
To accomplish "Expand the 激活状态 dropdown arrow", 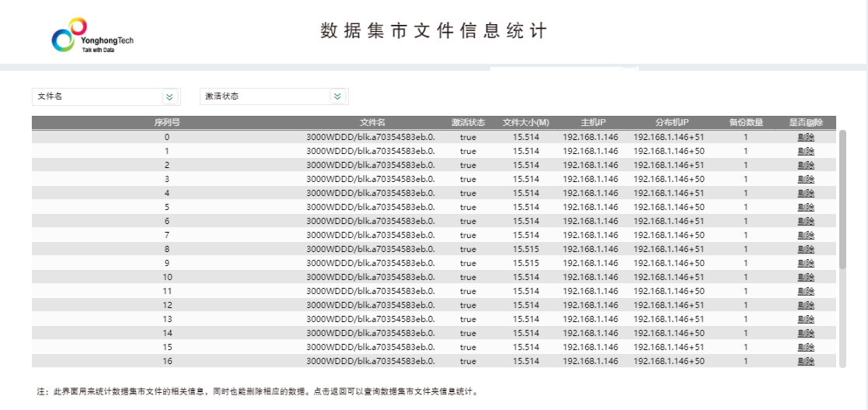I will point(337,96).
